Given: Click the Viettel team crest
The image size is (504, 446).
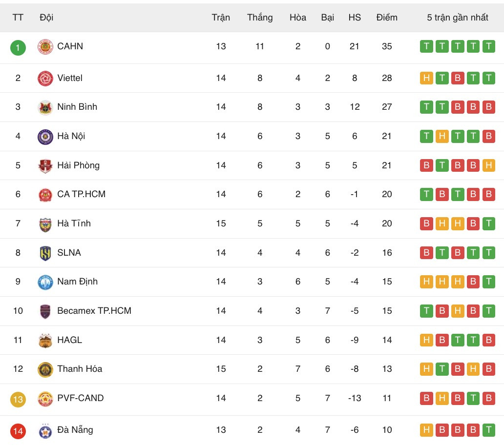Looking at the screenshot, I should pos(45,78).
